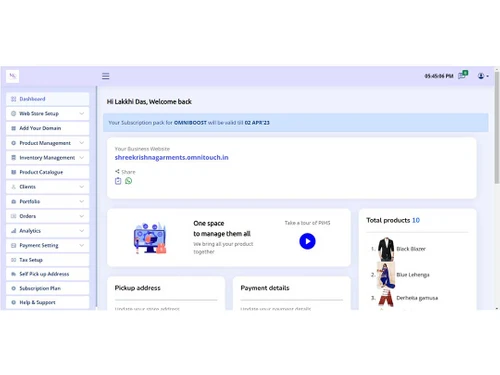
Task: Open Self Pick up Address
Action: [48, 274]
